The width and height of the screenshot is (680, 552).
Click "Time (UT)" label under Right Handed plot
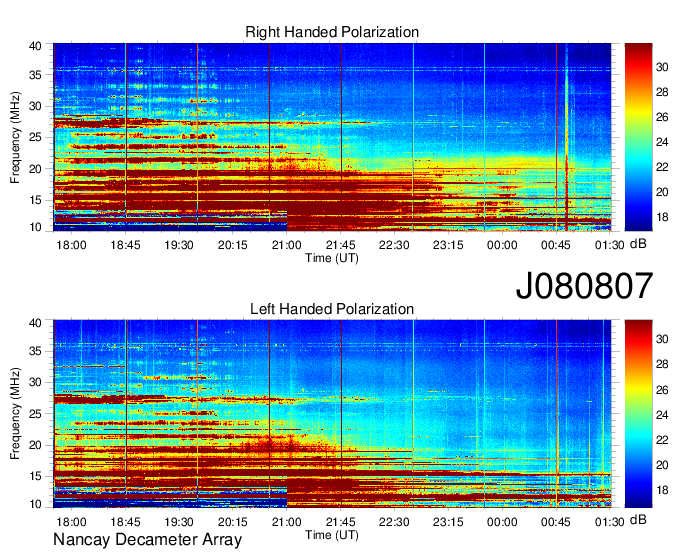(x=332, y=258)
